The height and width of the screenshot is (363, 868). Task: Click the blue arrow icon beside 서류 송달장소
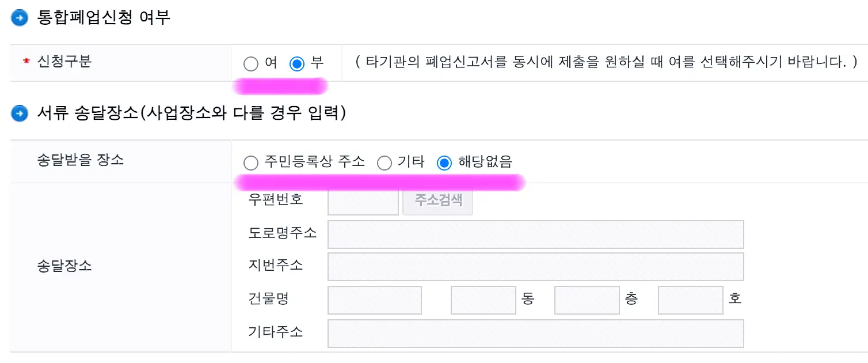(x=19, y=114)
